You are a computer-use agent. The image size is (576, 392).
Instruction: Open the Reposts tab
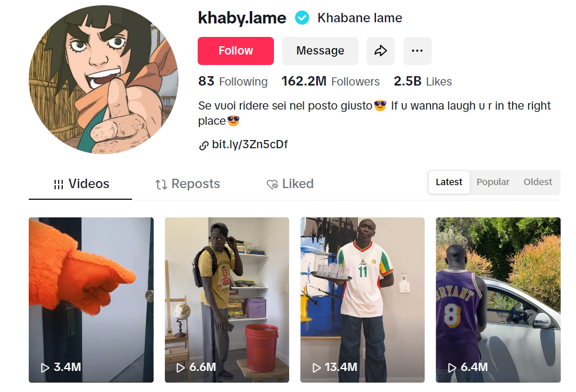tap(187, 184)
